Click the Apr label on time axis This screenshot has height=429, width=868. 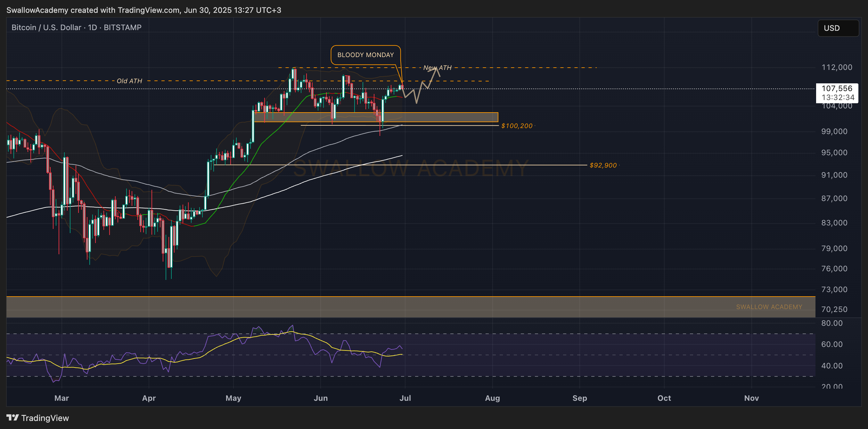[149, 398]
